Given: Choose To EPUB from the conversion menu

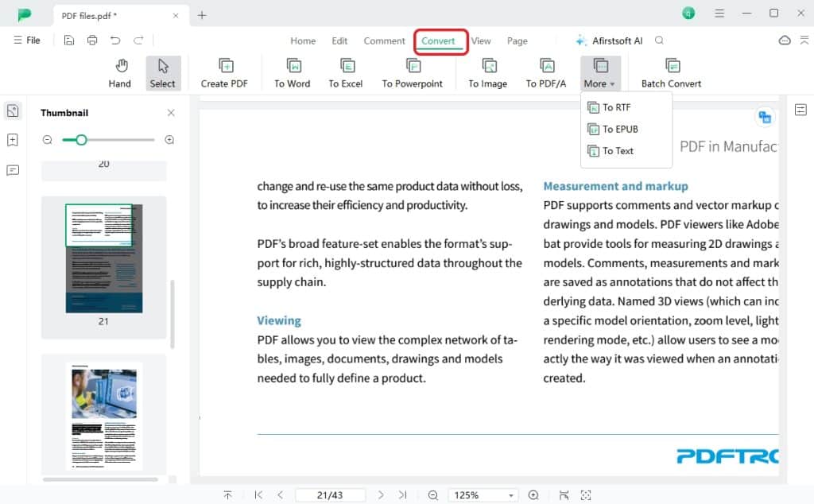Looking at the screenshot, I should [618, 129].
